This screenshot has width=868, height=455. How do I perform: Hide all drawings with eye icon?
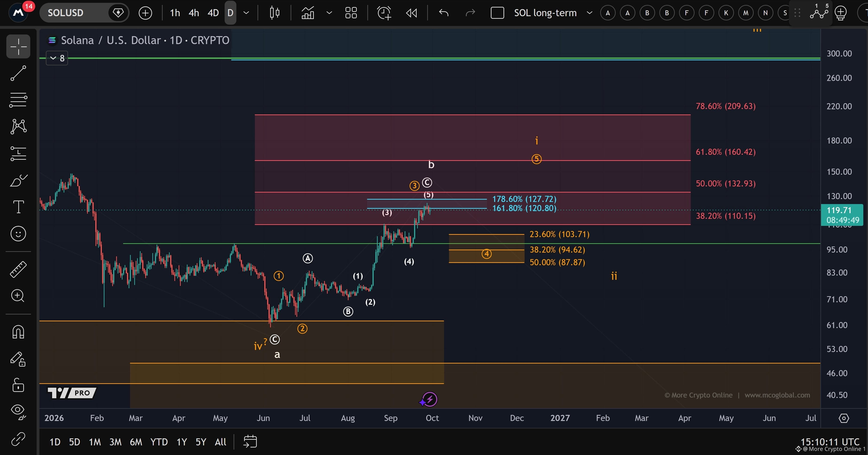(x=18, y=412)
